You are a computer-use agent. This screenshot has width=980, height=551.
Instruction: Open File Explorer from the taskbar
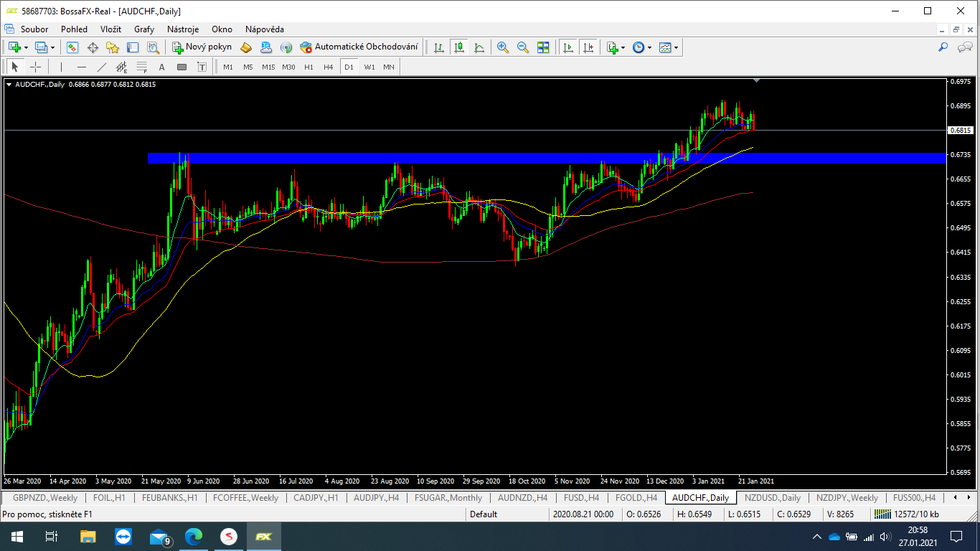pyautogui.click(x=88, y=536)
